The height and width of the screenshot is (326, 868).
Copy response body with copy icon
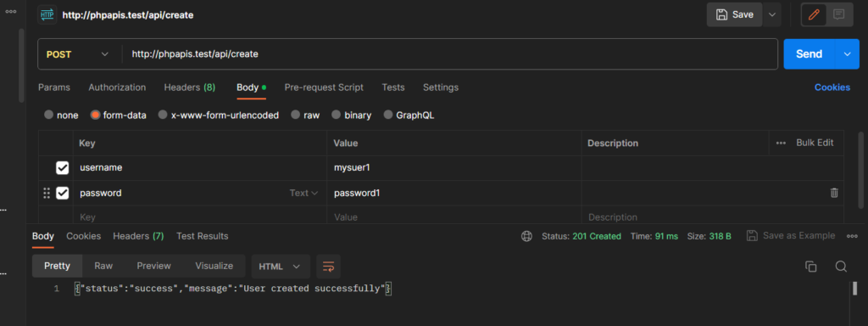(x=811, y=267)
